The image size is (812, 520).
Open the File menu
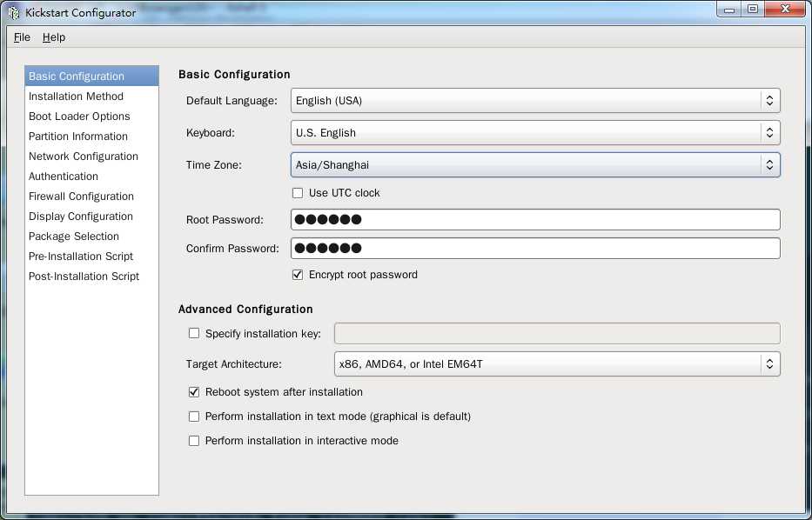tap(22, 37)
